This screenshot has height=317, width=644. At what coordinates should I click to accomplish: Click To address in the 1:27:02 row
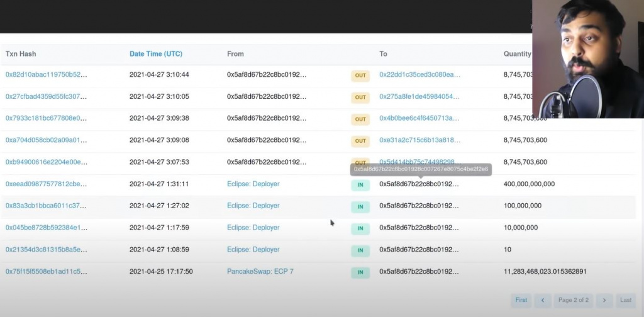419,206
